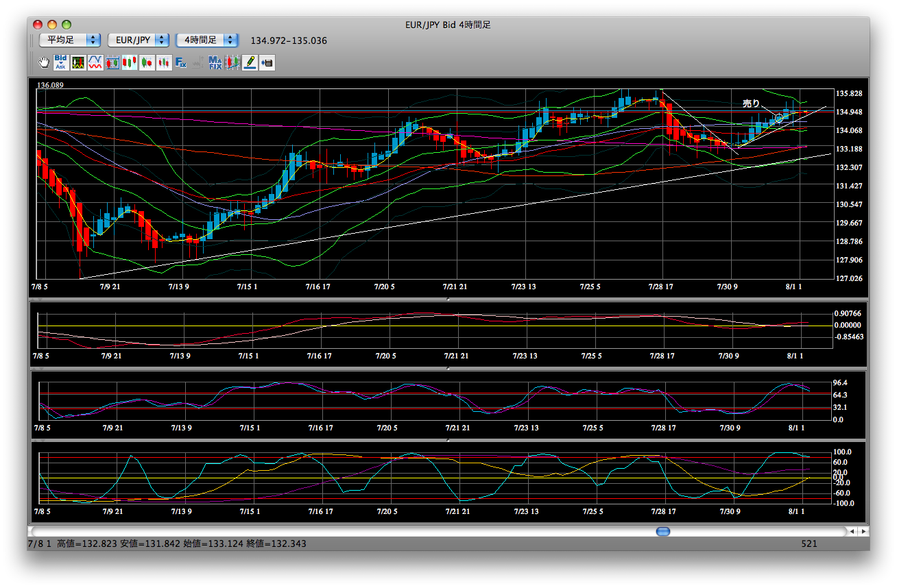Click the scrollbar left arrow button

[852, 531]
